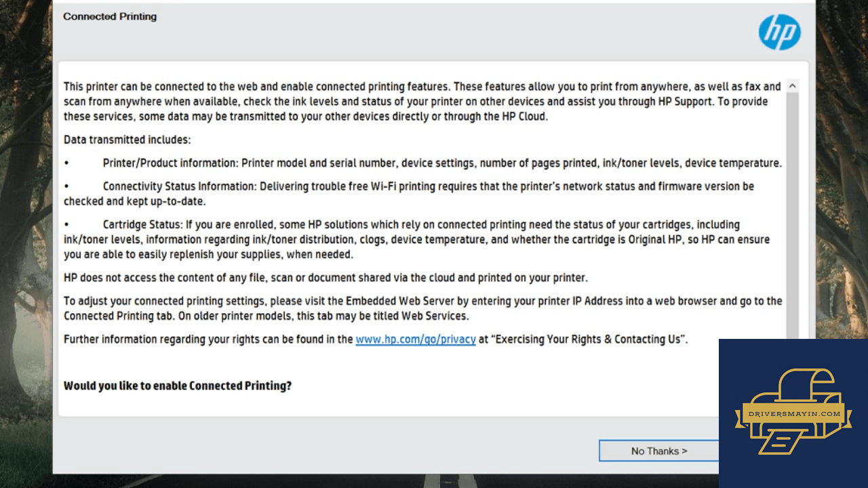Click the scroll up arrow in text box
Screen dimensions: 868x488
point(791,86)
